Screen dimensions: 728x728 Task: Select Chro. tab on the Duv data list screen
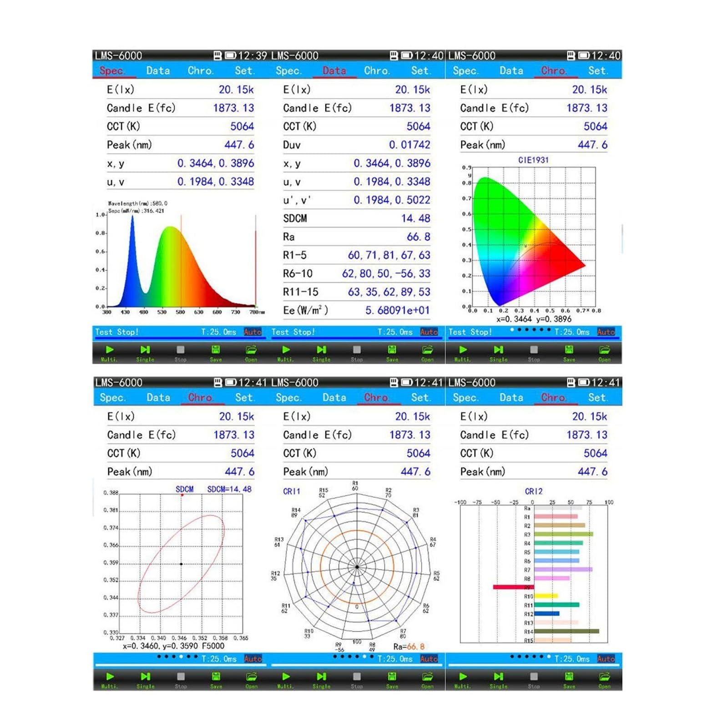377,71
